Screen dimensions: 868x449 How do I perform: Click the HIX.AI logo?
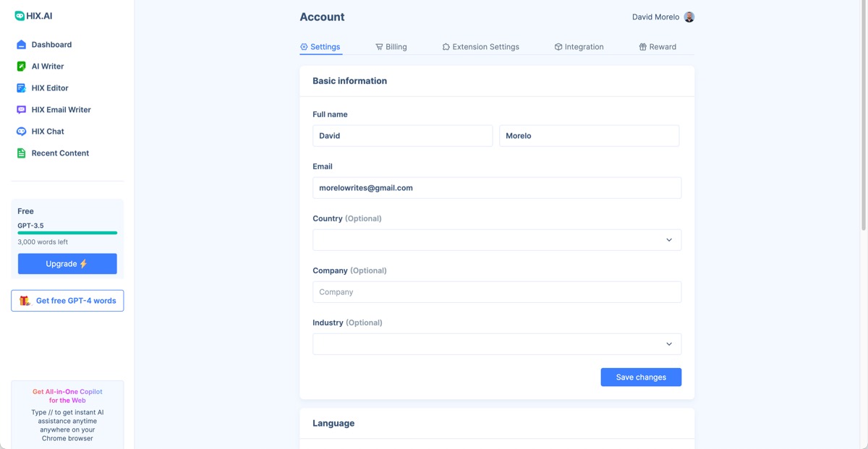[x=34, y=15]
